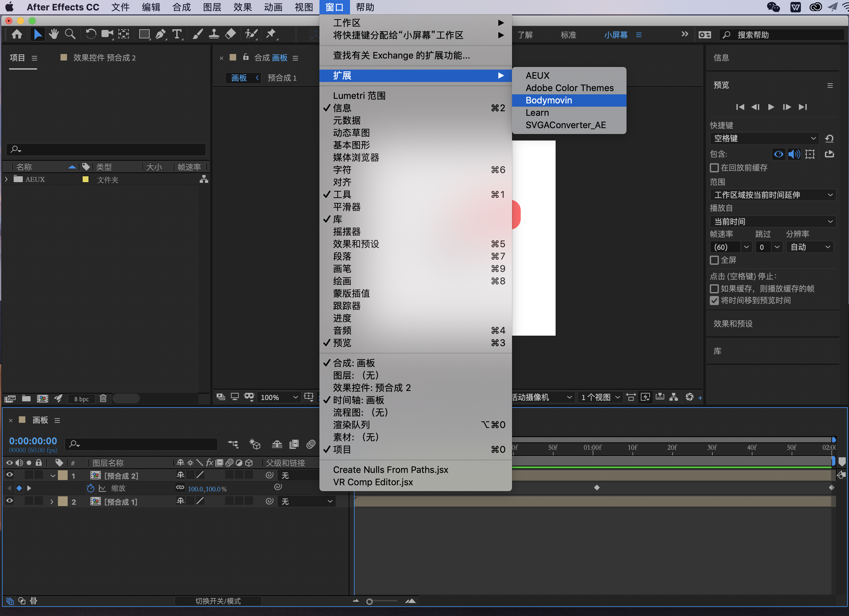
Task: Toggle the full screen checkbox
Action: coord(714,260)
